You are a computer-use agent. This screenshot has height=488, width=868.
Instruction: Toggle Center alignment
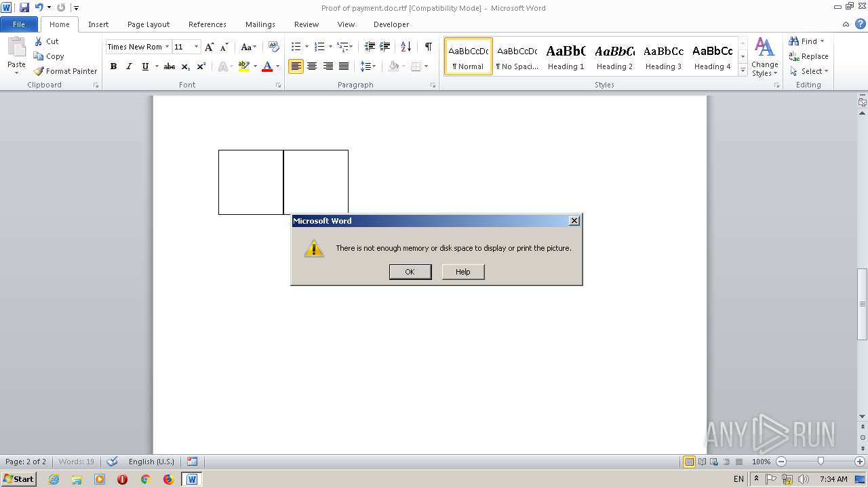tap(312, 66)
